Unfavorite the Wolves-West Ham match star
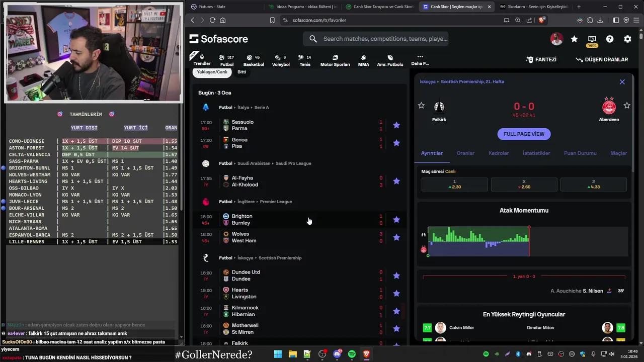644x362 pixels. 396,237
